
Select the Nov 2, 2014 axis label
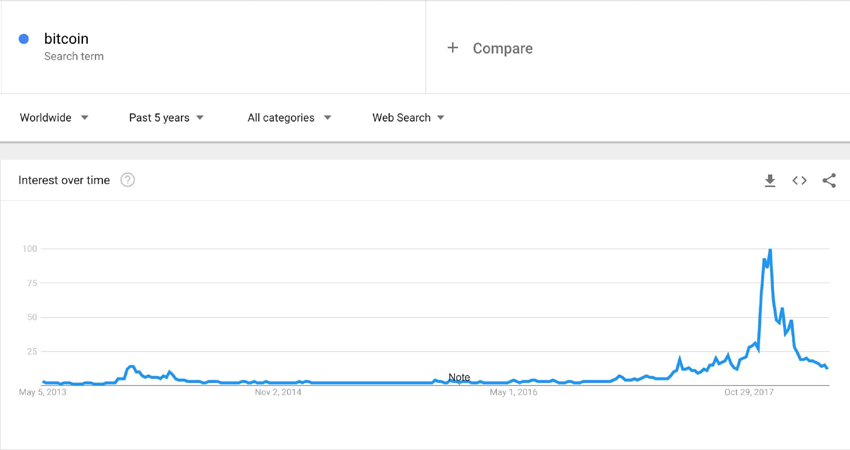pos(278,392)
